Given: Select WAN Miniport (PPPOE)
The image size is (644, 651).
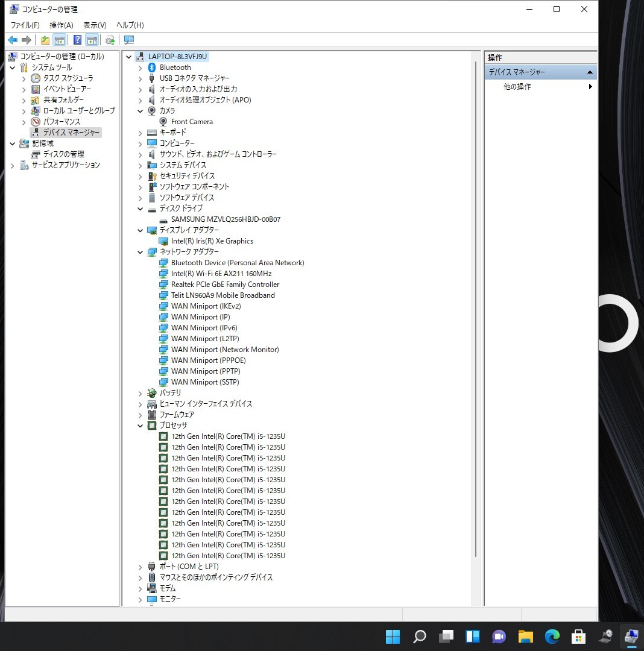Looking at the screenshot, I should coord(209,360).
